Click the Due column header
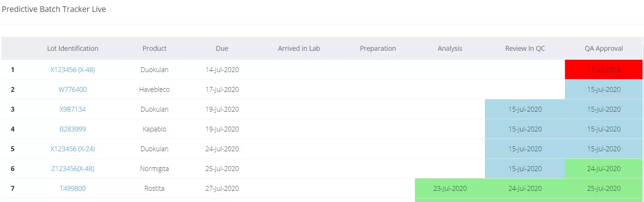The image size is (644, 202). coord(222,49)
